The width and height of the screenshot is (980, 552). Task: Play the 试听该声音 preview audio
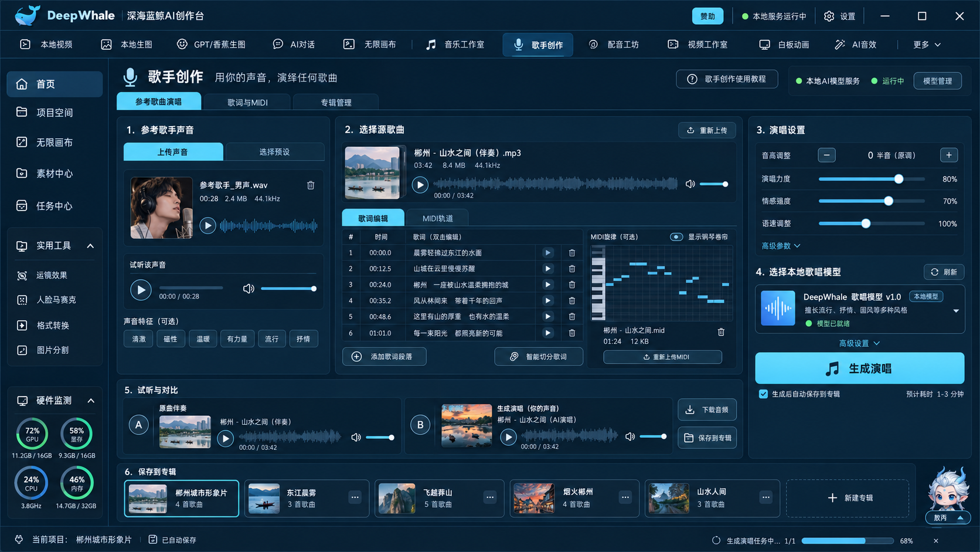pyautogui.click(x=141, y=290)
